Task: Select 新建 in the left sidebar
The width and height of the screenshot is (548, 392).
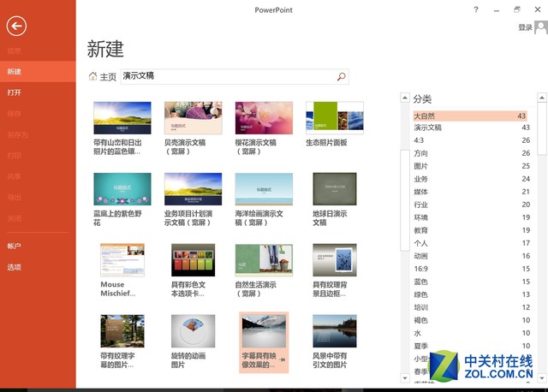Action: 15,72
